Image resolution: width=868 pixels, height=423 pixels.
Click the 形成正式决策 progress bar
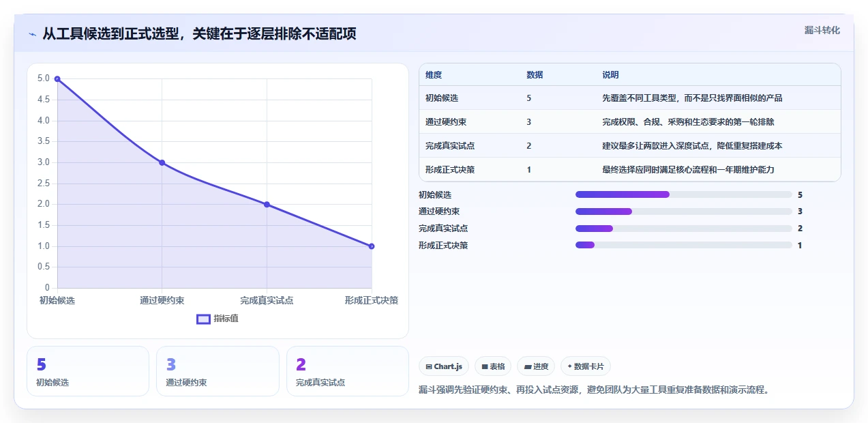point(684,245)
